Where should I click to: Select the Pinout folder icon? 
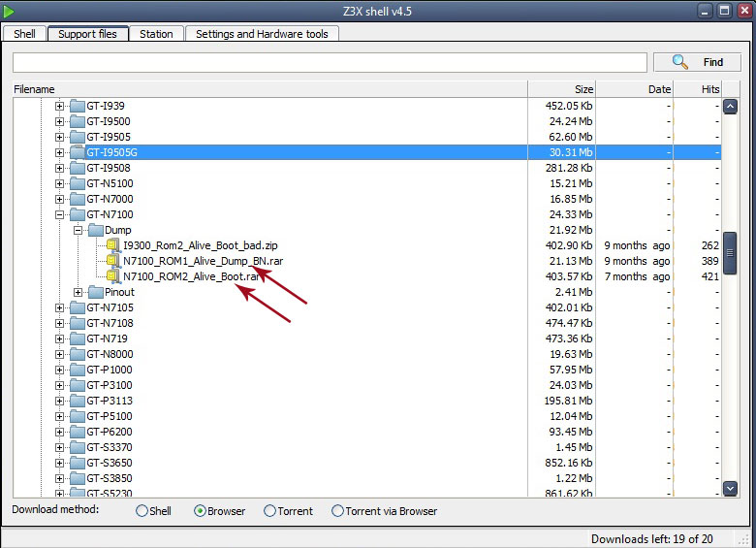[96, 292]
